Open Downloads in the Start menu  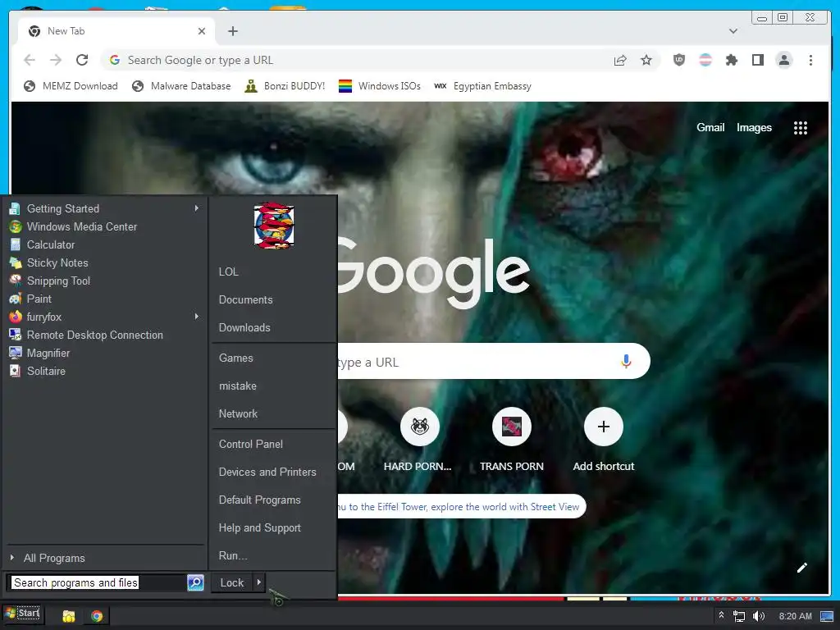click(244, 327)
